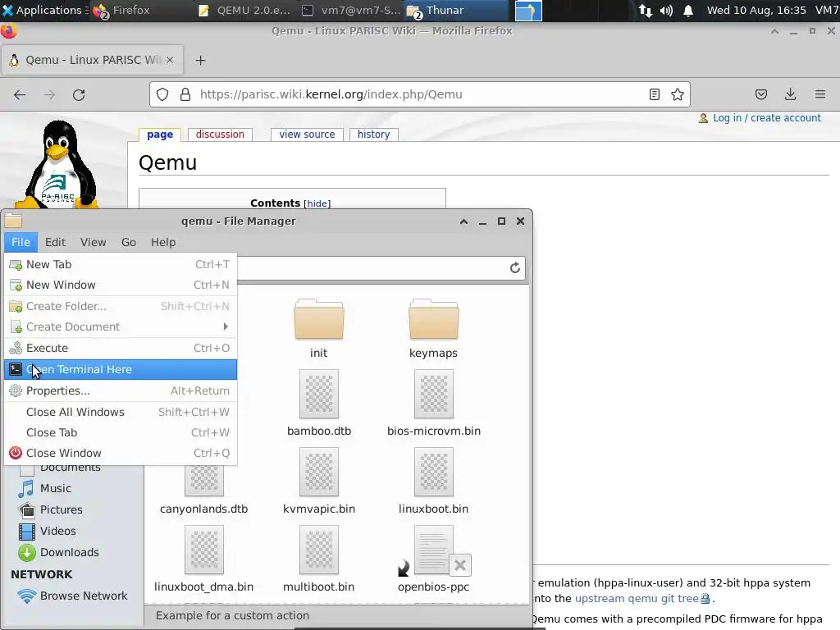Click the hide link beside Contents
The width and height of the screenshot is (840, 630).
click(x=317, y=203)
